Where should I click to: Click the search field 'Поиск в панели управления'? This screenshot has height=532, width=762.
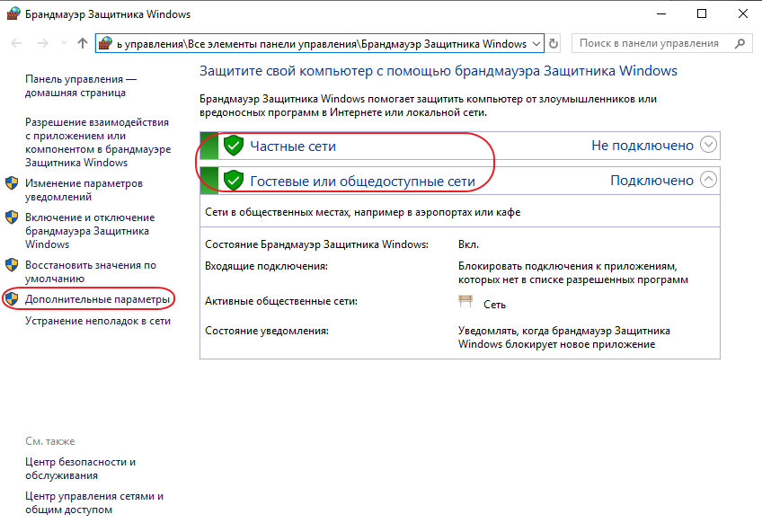[662, 43]
